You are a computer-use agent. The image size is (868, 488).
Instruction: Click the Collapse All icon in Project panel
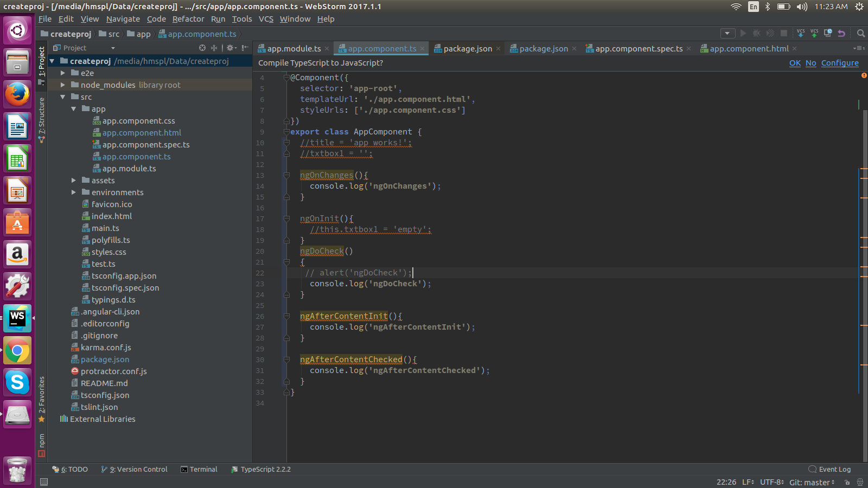tap(214, 48)
